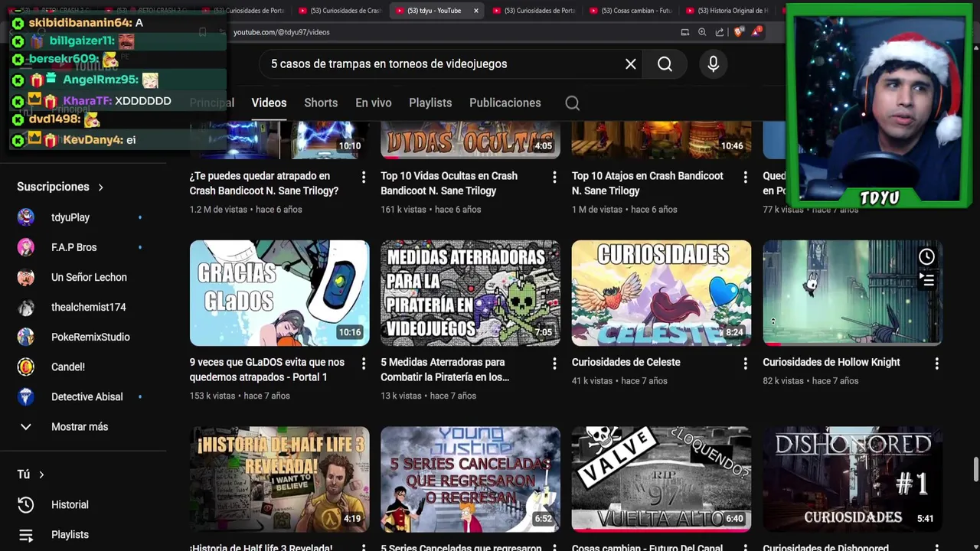Open options for Crash Bandicoot atrapado video
The image size is (980, 551).
pyautogui.click(x=363, y=177)
